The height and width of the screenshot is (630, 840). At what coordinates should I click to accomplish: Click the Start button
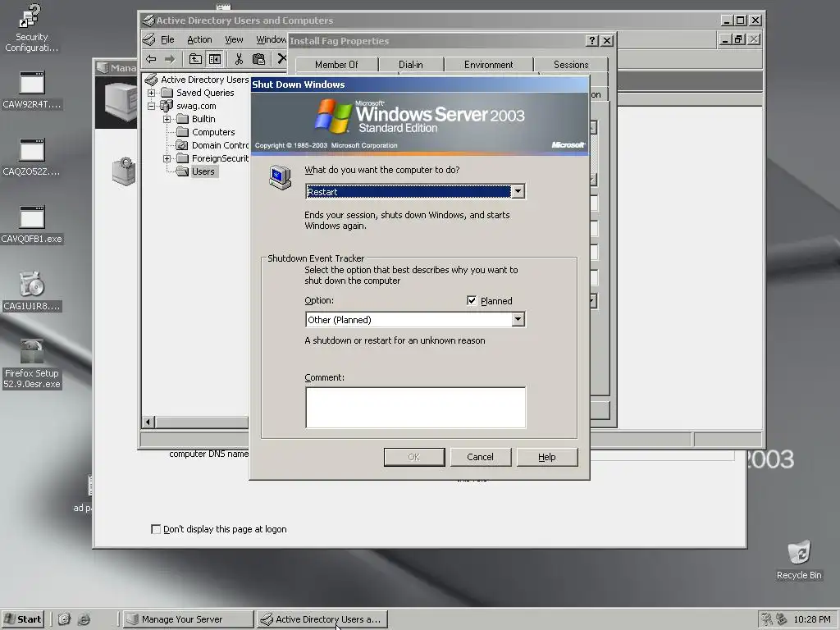(22, 619)
